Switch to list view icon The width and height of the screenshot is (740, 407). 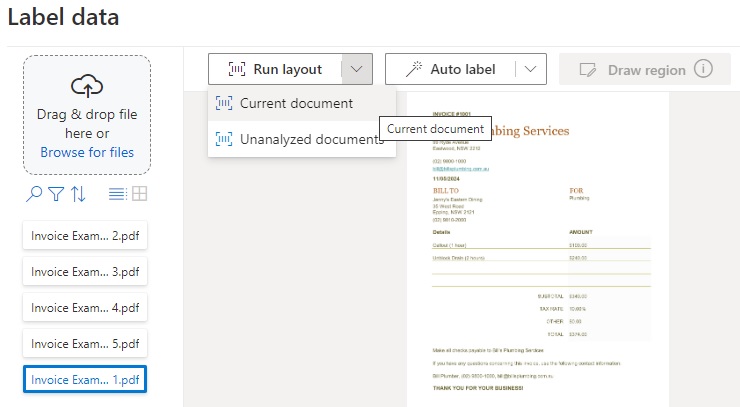[118, 194]
